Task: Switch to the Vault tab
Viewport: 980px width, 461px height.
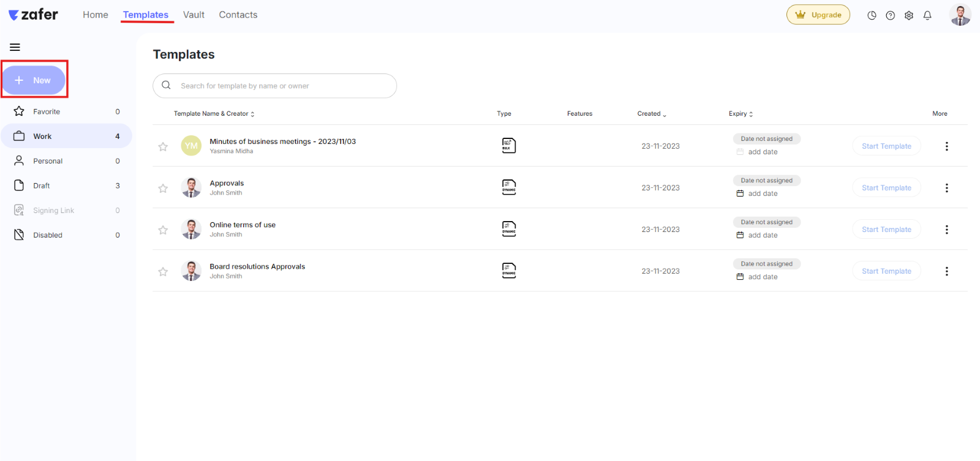Action: coord(194,15)
